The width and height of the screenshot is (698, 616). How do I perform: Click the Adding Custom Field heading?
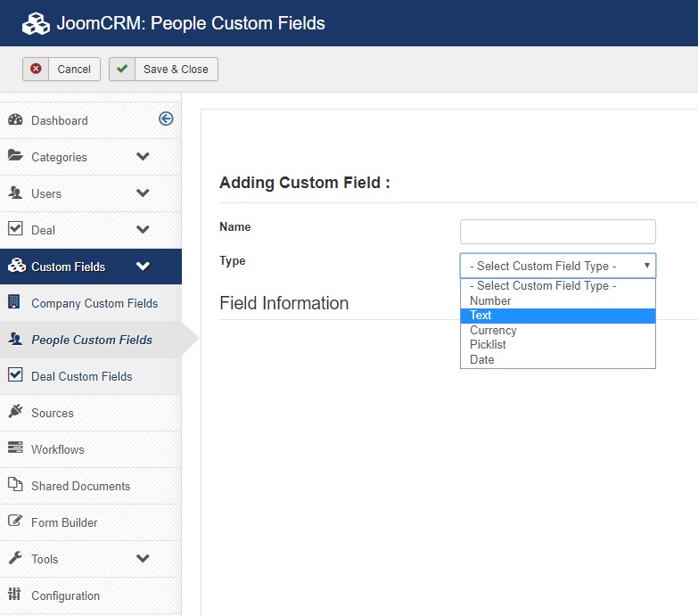click(x=305, y=183)
